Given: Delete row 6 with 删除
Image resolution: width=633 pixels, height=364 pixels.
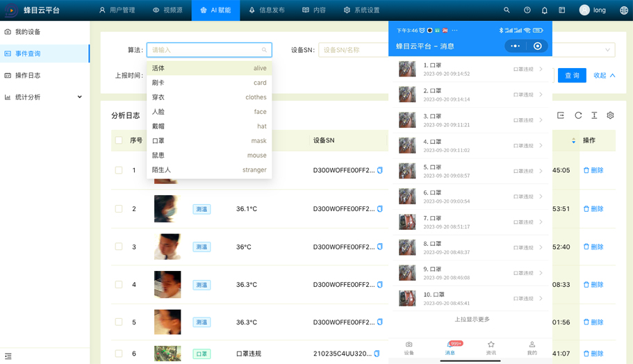Looking at the screenshot, I should (593, 354).
